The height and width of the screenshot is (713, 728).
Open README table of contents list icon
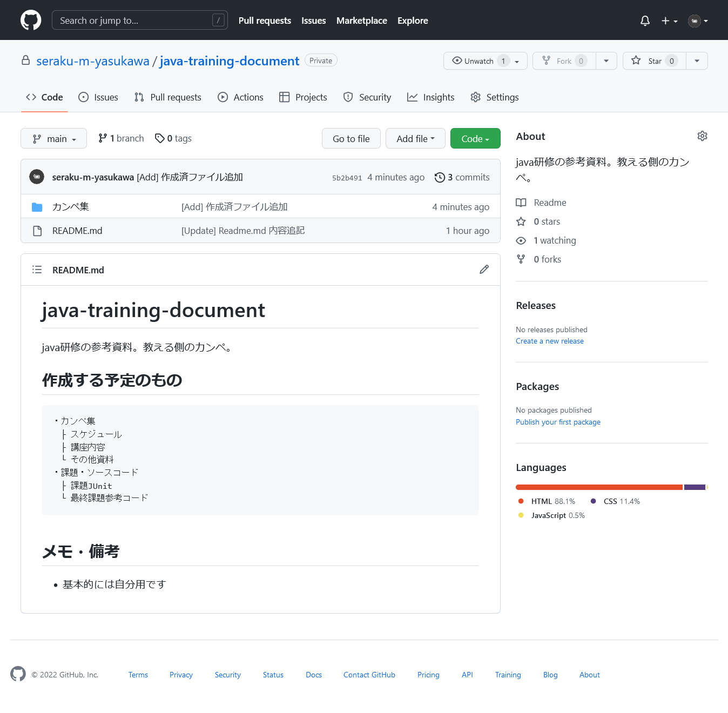pos(37,270)
